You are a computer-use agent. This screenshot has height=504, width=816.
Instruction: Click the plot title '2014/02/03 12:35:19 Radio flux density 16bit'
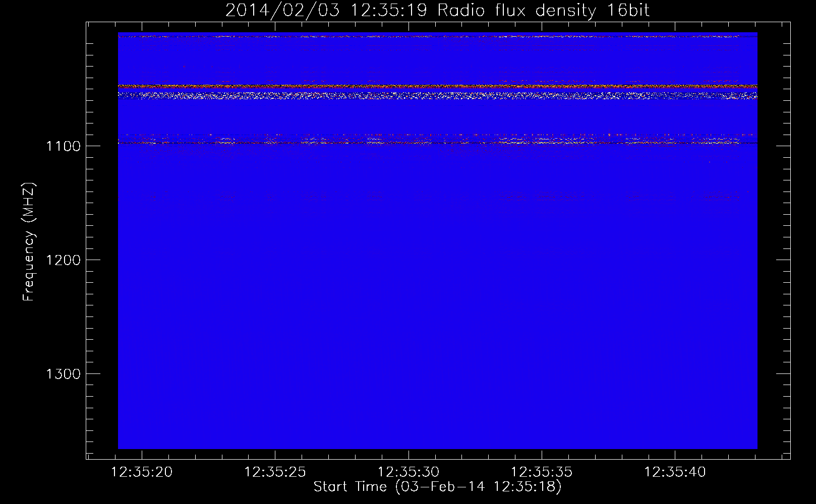pyautogui.click(x=437, y=10)
